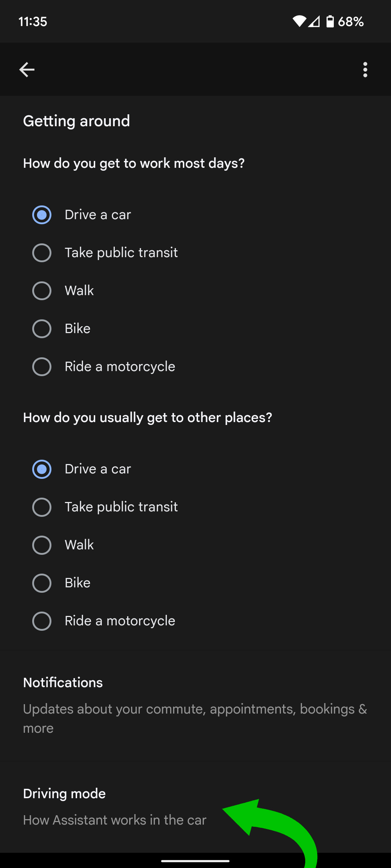Screen dimensions: 391x868
Task: Tap the back arrow icon
Action: (27, 69)
